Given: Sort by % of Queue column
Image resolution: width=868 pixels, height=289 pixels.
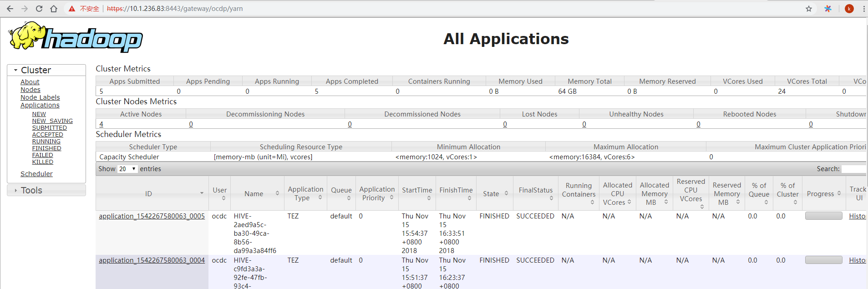Looking at the screenshot, I should [766, 202].
